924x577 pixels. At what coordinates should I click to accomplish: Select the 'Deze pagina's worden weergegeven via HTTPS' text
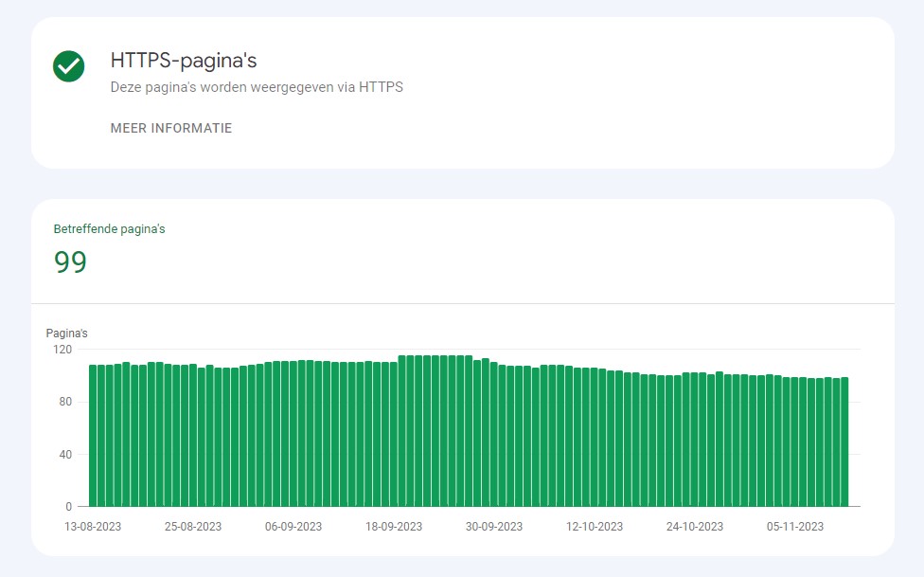[x=257, y=87]
